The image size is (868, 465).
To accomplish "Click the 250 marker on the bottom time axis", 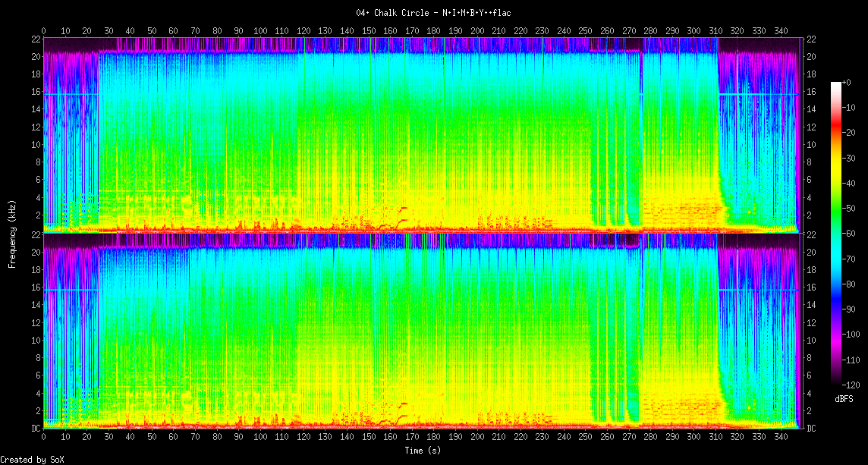I will click(x=585, y=438).
